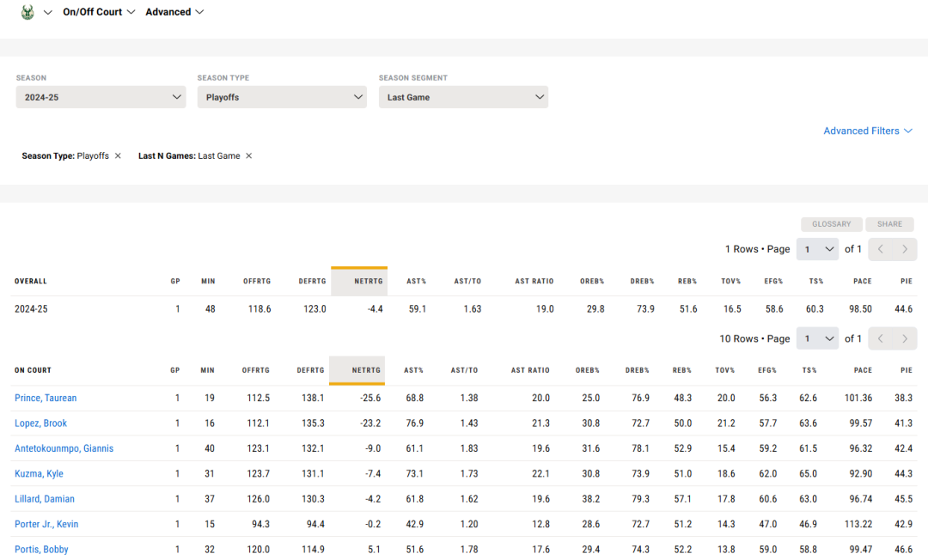Go to previous page of Overall table
The width and height of the screenshot is (928, 560).
click(881, 250)
